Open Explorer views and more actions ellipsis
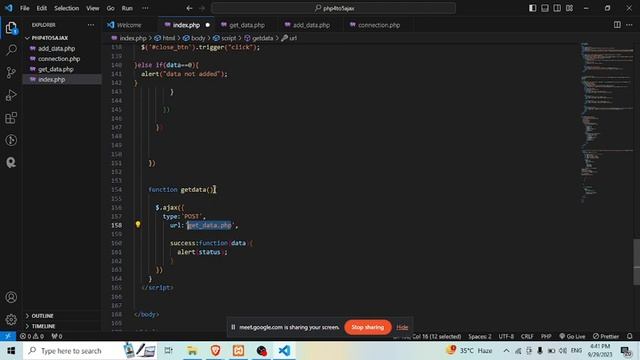 click(91, 25)
